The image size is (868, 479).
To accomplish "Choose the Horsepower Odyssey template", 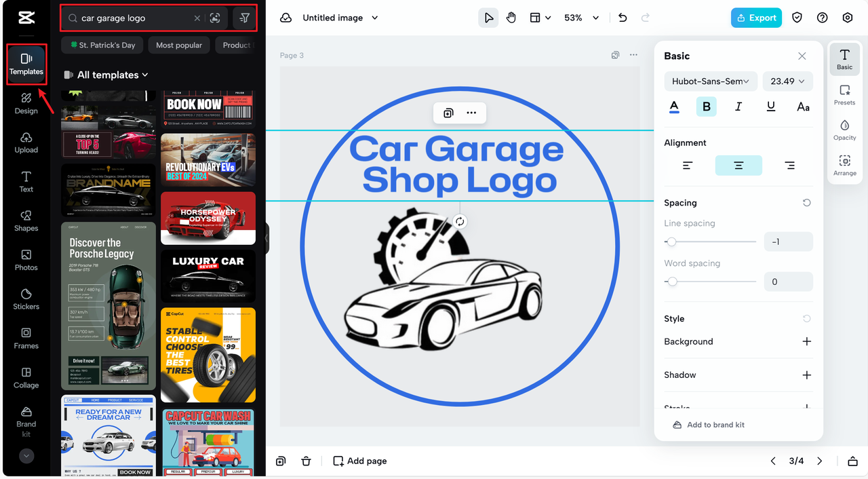I will 208,218.
